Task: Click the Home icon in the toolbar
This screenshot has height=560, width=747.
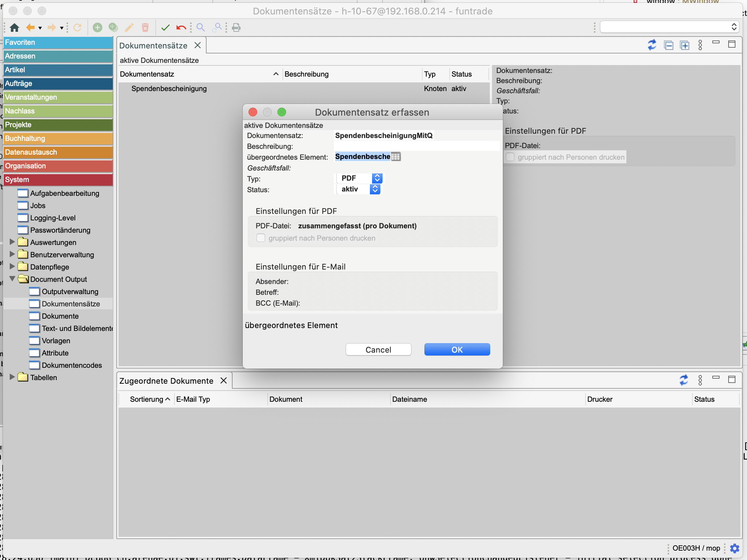Action: point(14,27)
